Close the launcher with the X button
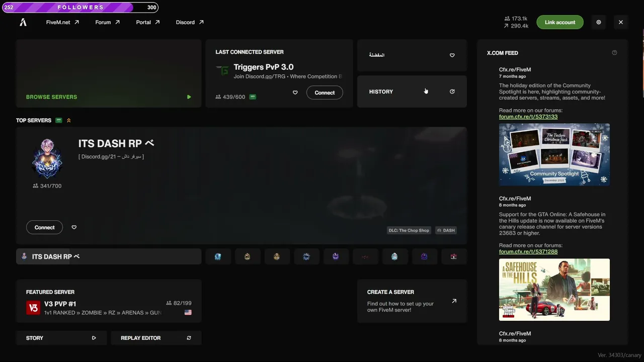644x362 pixels. (x=621, y=22)
